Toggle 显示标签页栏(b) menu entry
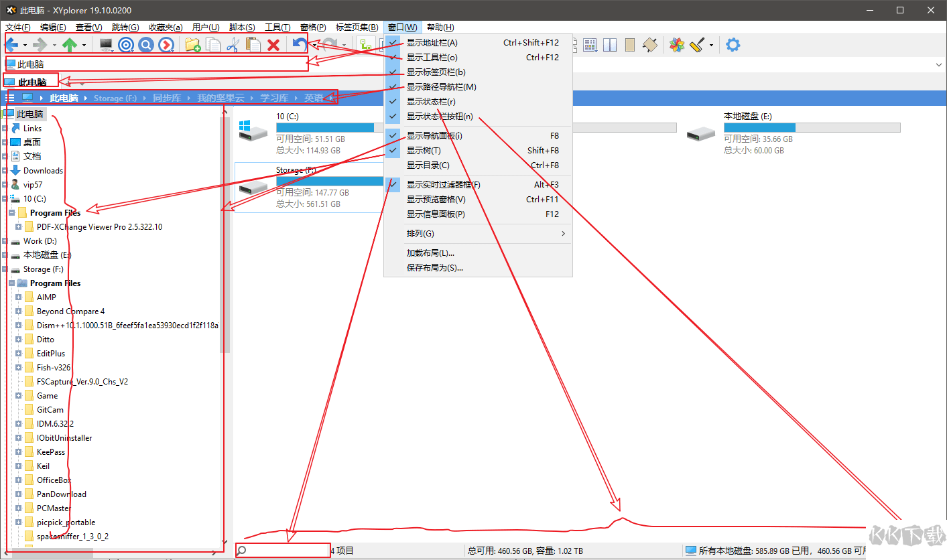The height and width of the screenshot is (560, 947). coord(478,72)
